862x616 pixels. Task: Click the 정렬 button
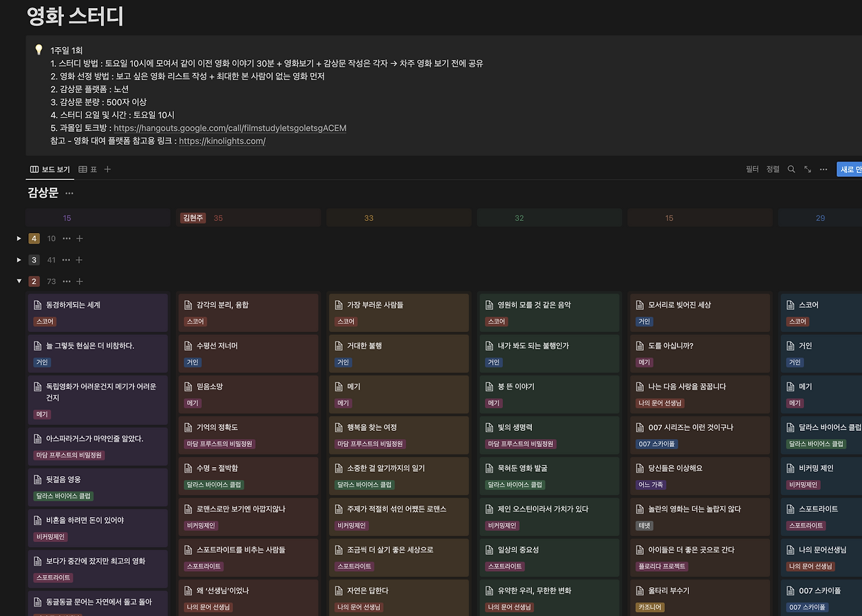pyautogui.click(x=772, y=170)
